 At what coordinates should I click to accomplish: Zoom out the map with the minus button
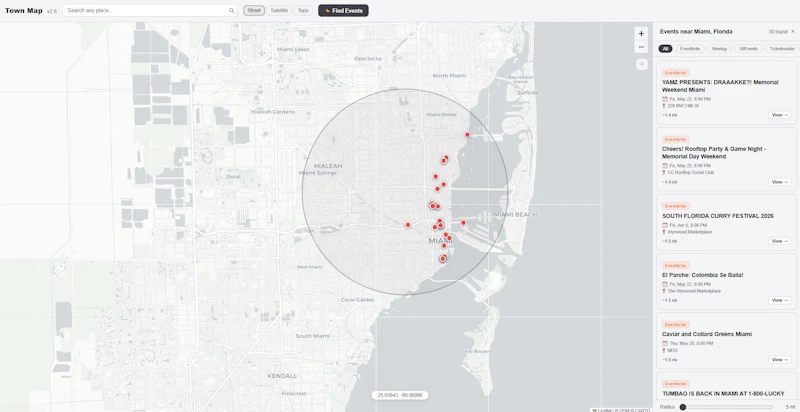click(641, 47)
